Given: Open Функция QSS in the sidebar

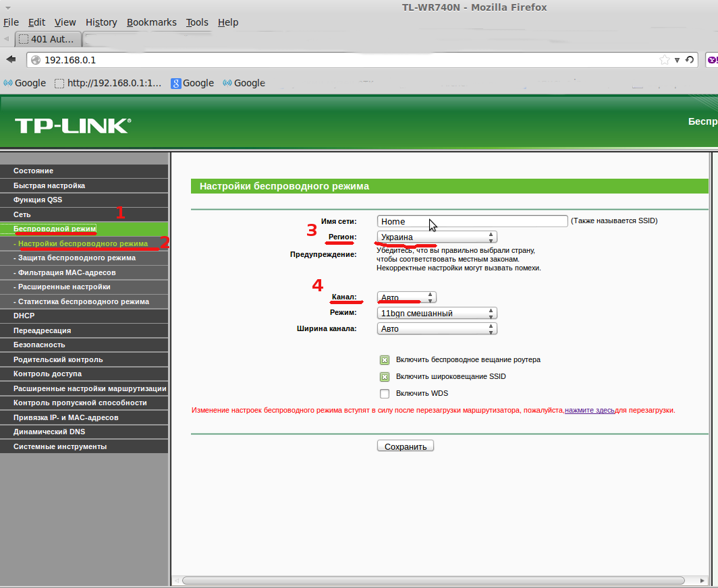Looking at the screenshot, I should click(x=84, y=200).
